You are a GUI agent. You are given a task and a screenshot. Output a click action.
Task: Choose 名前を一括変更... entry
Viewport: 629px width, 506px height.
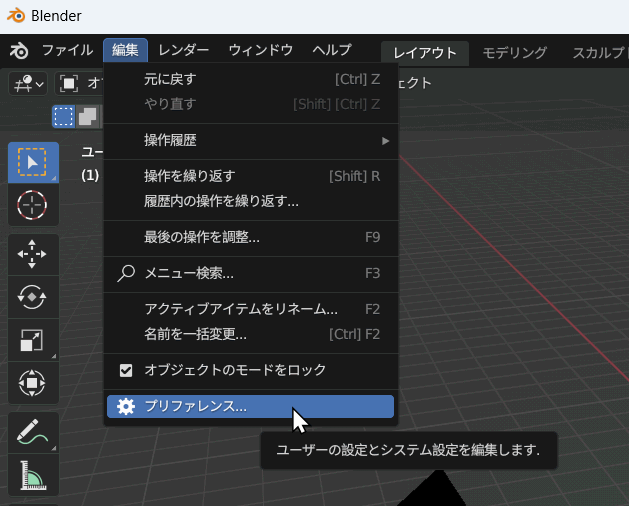tap(251, 334)
